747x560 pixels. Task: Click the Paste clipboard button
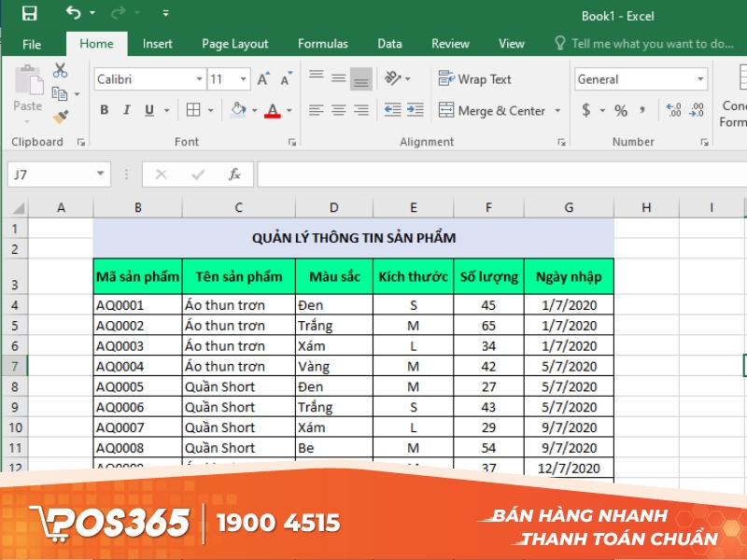click(28, 93)
